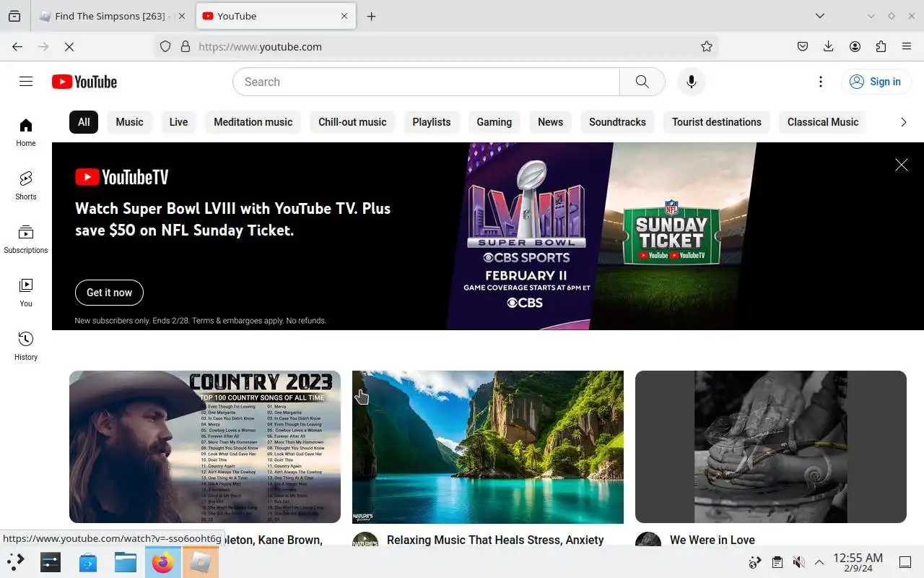Image resolution: width=924 pixels, height=578 pixels.
Task: Select the Live category chip
Action: click(x=178, y=122)
